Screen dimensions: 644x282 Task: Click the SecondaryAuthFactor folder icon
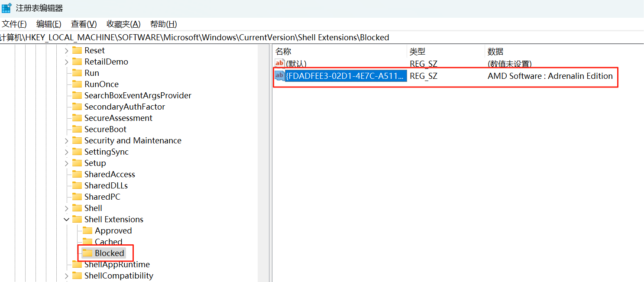tap(77, 107)
